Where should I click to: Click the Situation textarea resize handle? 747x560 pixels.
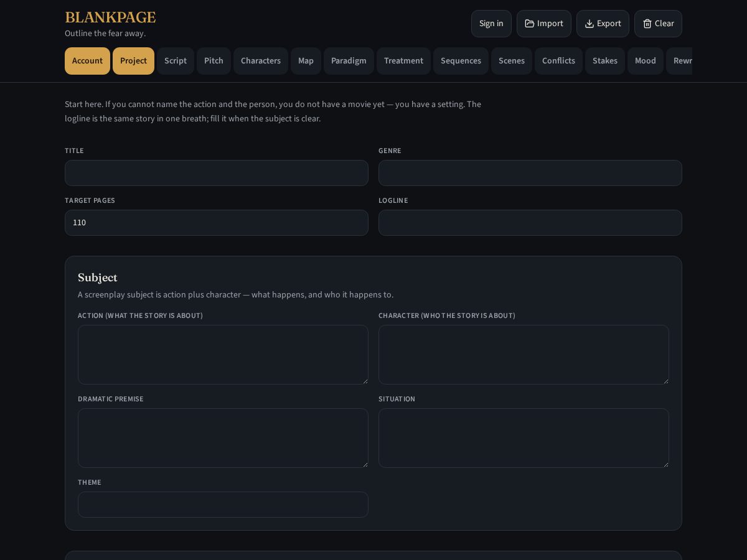665,464
